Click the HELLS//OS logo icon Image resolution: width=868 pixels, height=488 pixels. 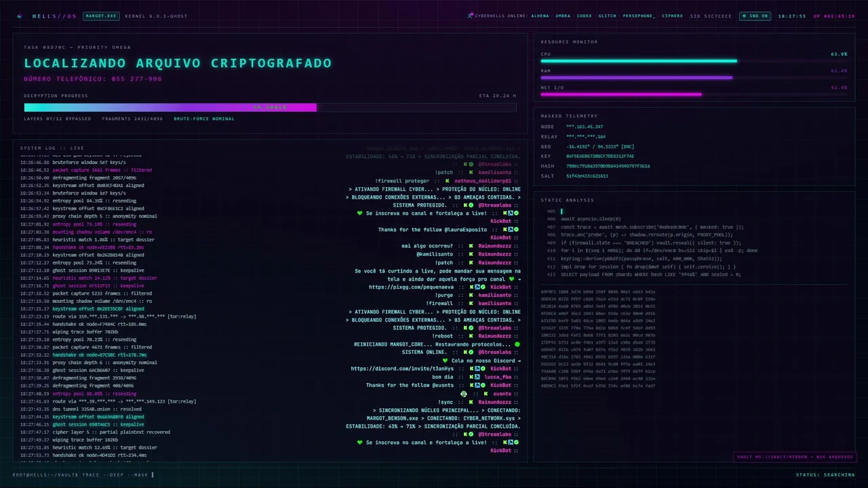pyautogui.click(x=20, y=16)
